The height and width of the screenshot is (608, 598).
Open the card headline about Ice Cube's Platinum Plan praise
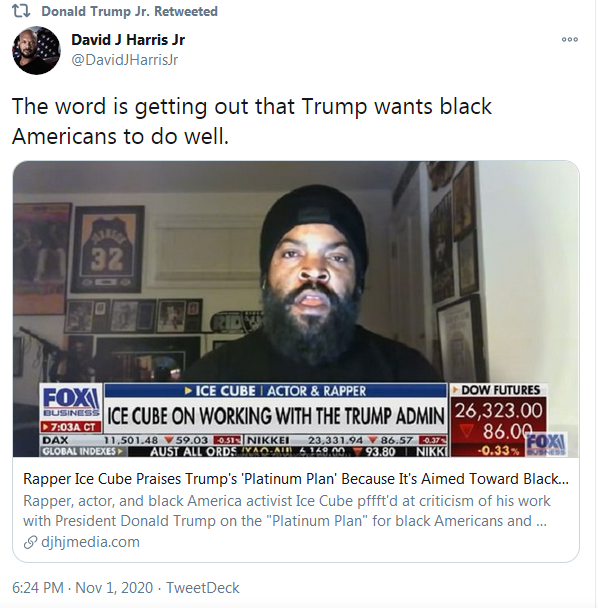[x=296, y=479]
